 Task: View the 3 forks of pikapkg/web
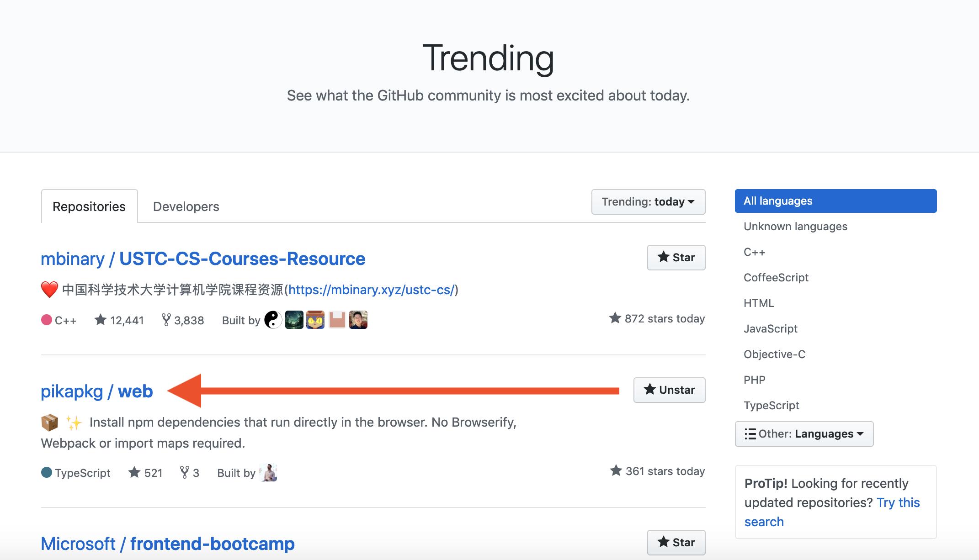190,473
